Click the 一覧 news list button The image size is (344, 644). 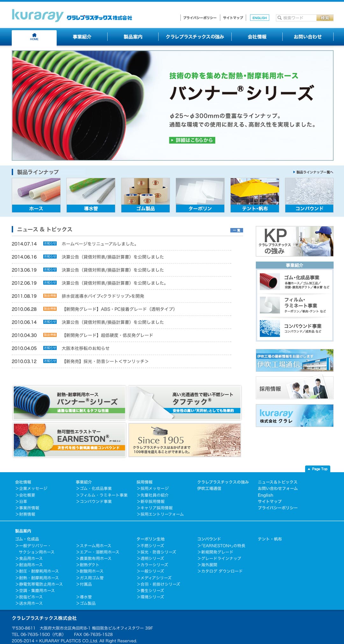pyautogui.click(x=237, y=230)
